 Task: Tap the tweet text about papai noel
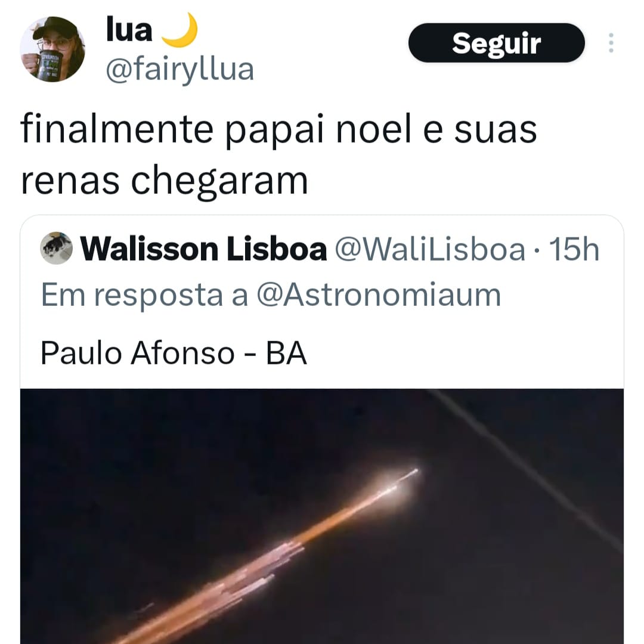click(x=278, y=155)
